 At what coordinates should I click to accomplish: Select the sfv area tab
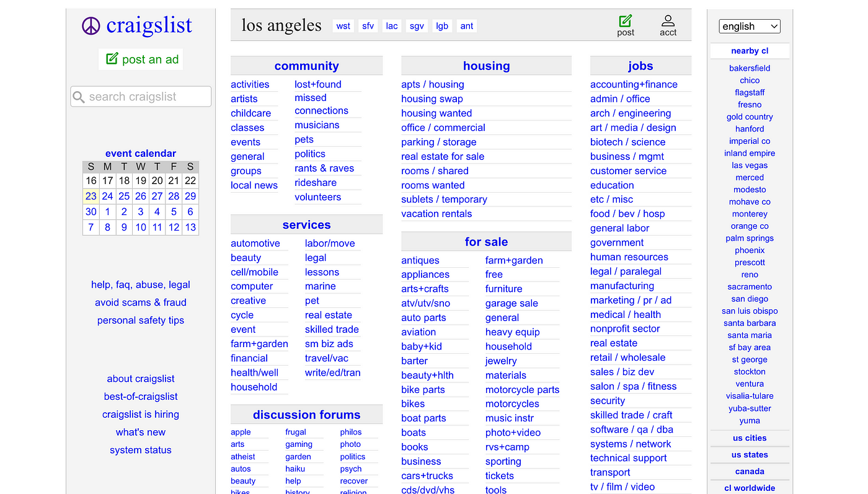(x=368, y=26)
